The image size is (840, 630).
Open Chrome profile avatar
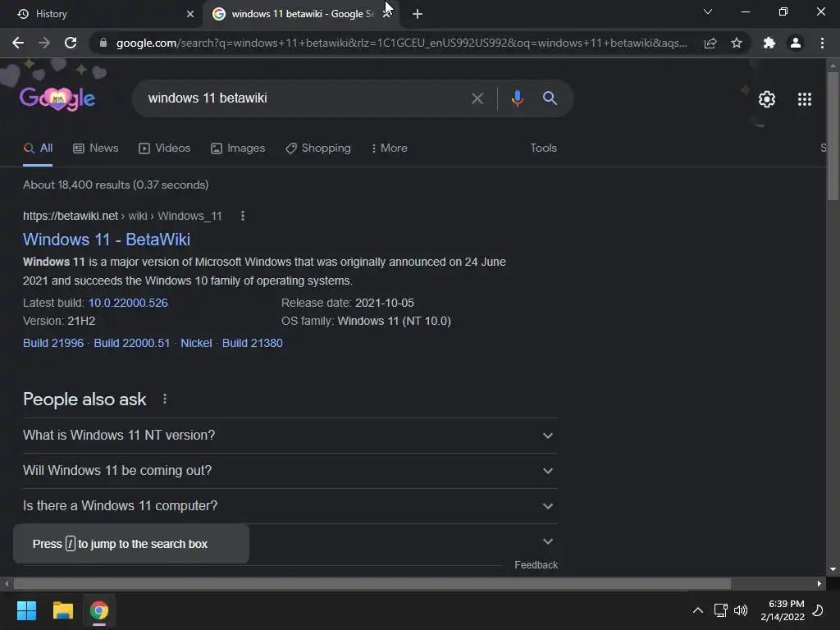(796, 43)
